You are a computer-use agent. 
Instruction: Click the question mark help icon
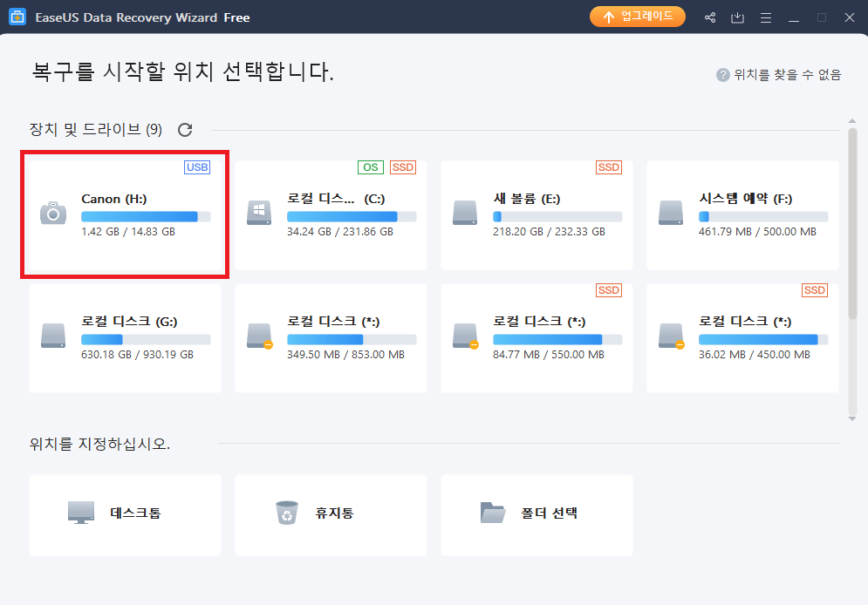(722, 75)
